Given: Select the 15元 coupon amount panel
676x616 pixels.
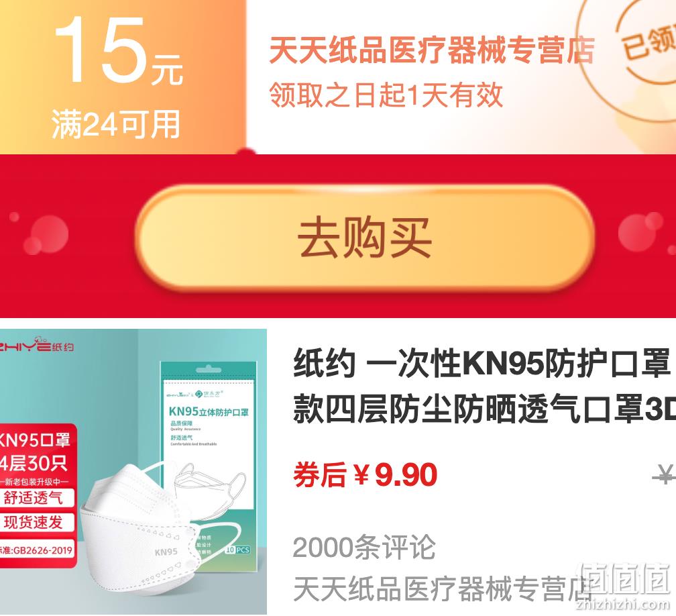Looking at the screenshot, I should pyautogui.click(x=123, y=76).
